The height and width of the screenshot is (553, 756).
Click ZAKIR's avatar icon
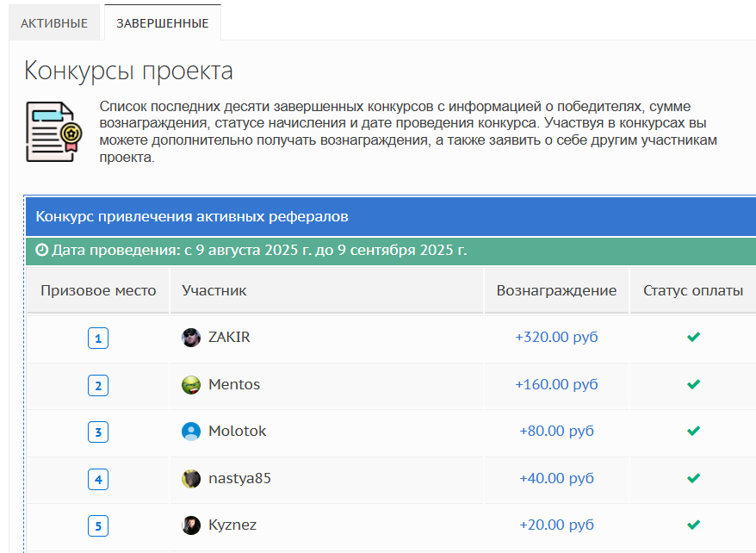click(191, 338)
